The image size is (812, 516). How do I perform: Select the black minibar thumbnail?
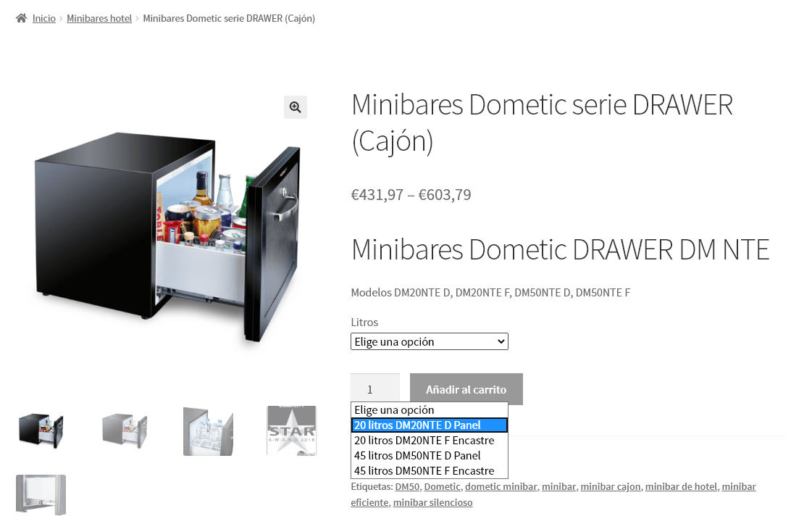[41, 431]
